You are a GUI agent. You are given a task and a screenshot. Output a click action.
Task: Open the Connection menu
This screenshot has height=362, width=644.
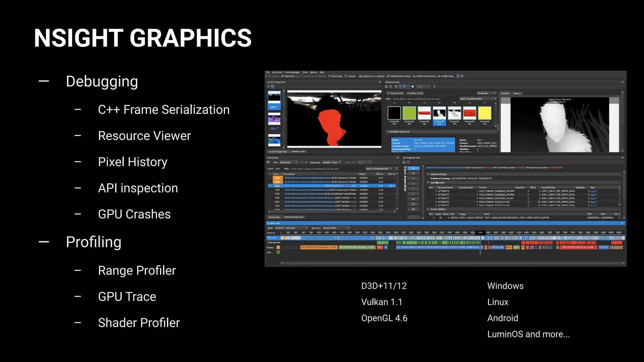277,72
